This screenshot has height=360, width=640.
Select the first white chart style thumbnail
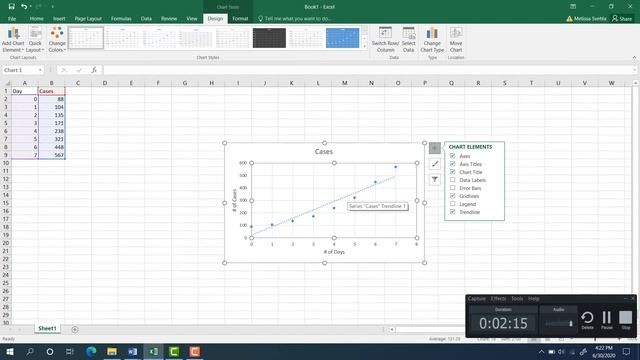click(86, 38)
